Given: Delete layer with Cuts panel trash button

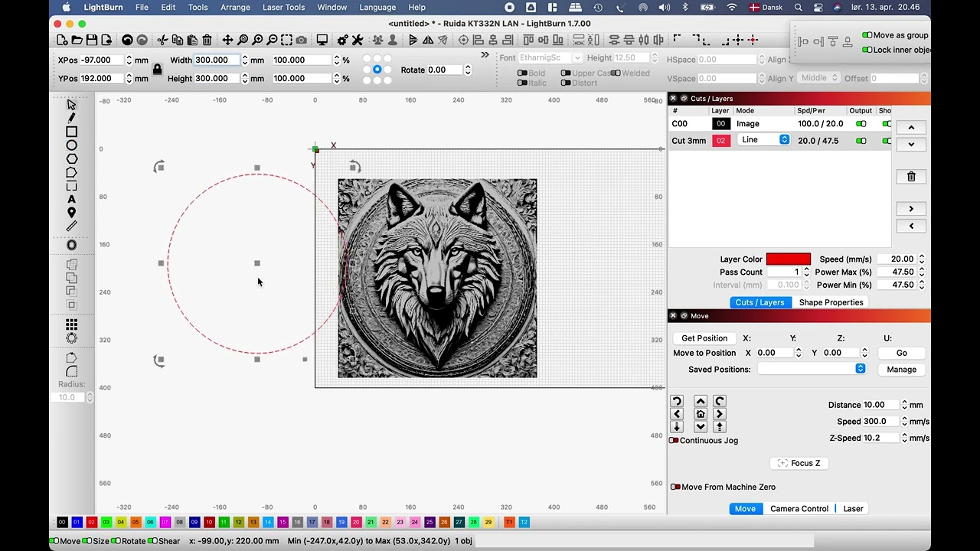Looking at the screenshot, I should (x=911, y=177).
